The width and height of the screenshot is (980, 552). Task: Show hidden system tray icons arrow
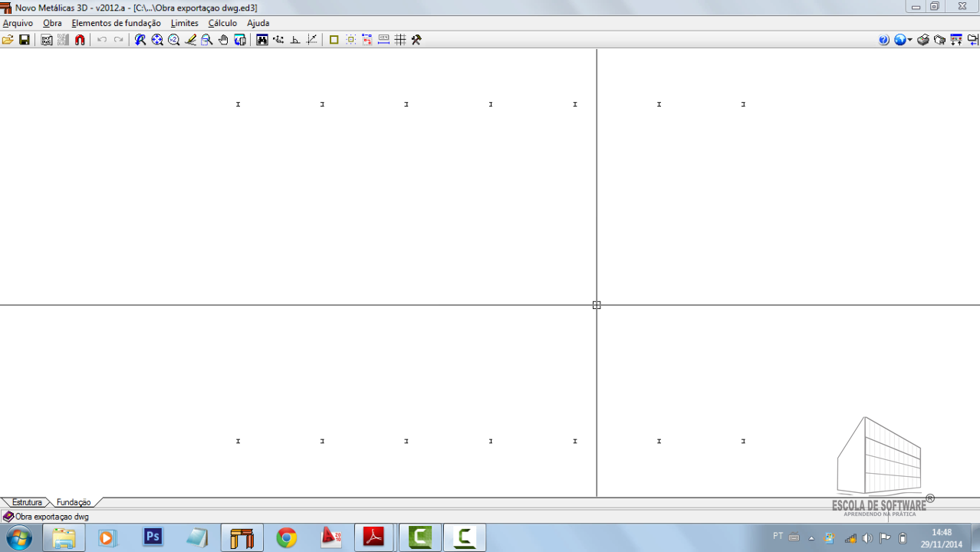pyautogui.click(x=811, y=537)
